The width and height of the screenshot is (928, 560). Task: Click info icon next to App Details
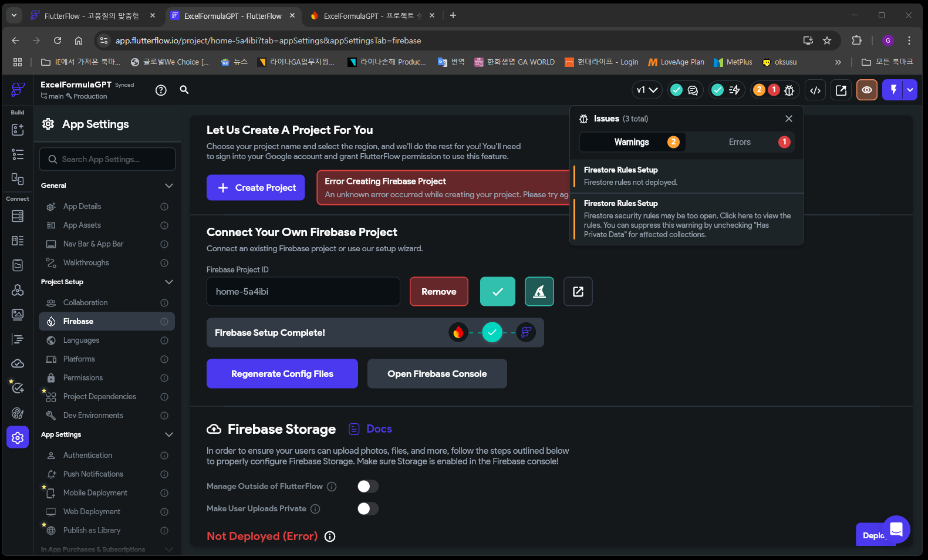pyautogui.click(x=164, y=207)
